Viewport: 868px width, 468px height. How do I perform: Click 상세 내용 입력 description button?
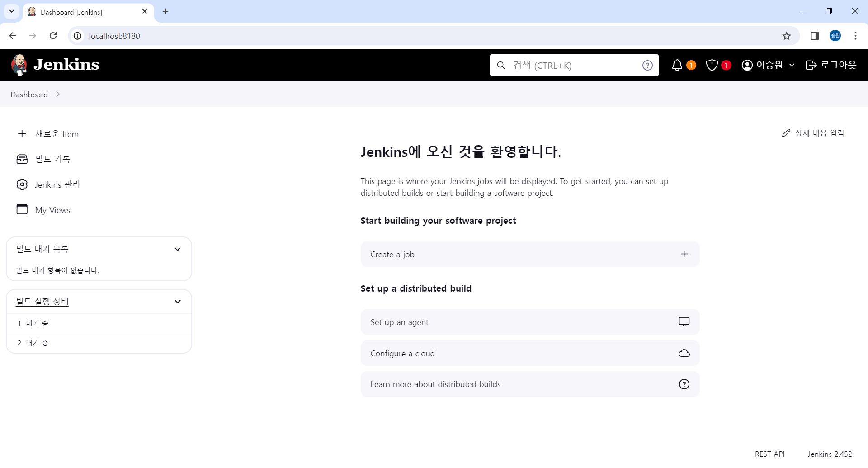point(813,133)
